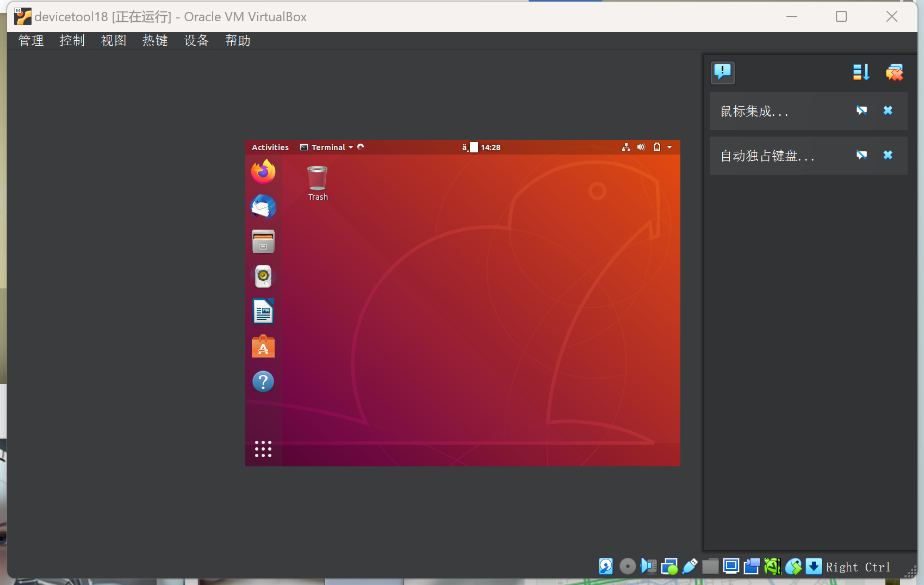
Task: Minimize the VirtualBox window
Action: 792,16
